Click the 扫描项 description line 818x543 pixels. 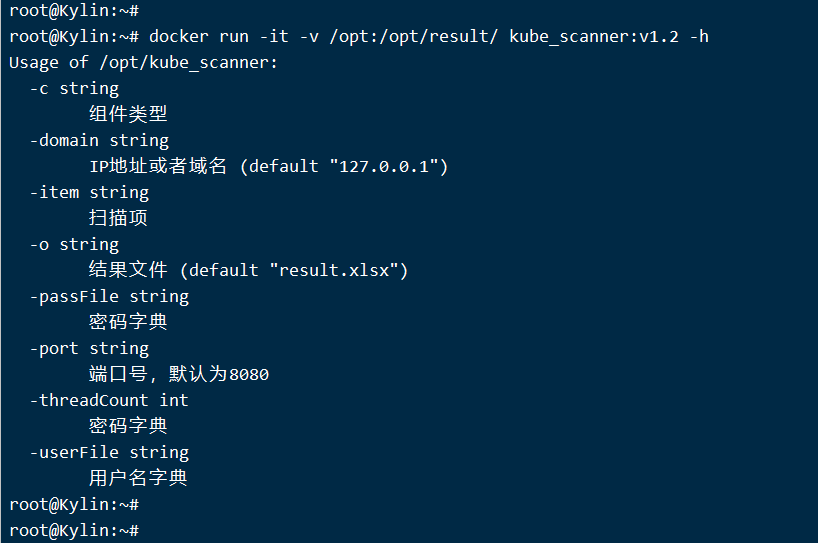tap(118, 218)
